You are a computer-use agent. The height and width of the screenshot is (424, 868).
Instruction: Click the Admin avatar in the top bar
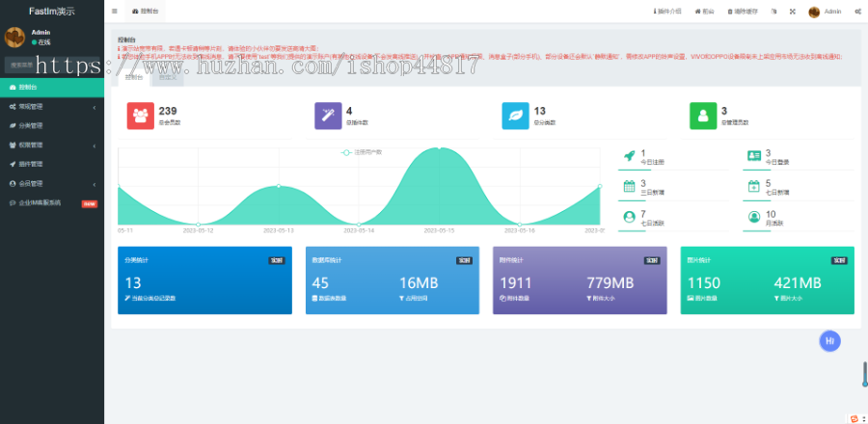pos(814,12)
